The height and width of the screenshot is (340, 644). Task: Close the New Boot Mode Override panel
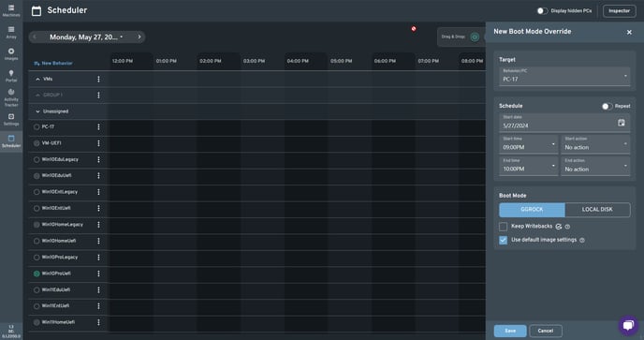629,32
